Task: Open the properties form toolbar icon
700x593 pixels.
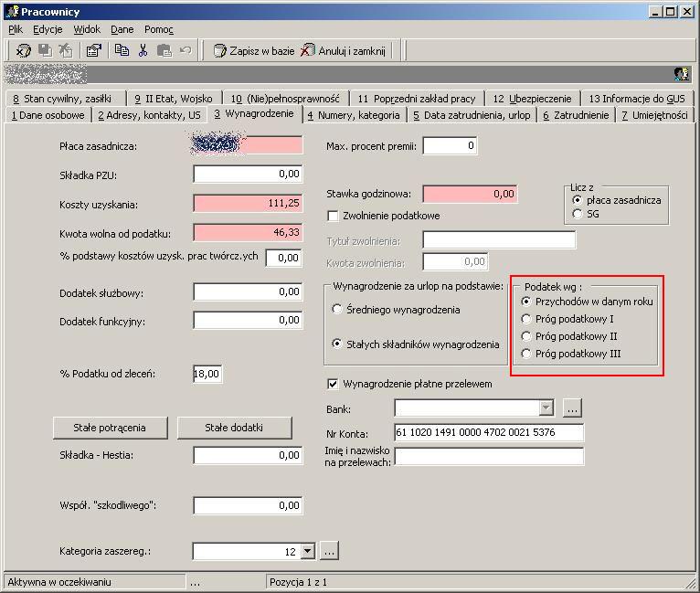Action: click(94, 50)
